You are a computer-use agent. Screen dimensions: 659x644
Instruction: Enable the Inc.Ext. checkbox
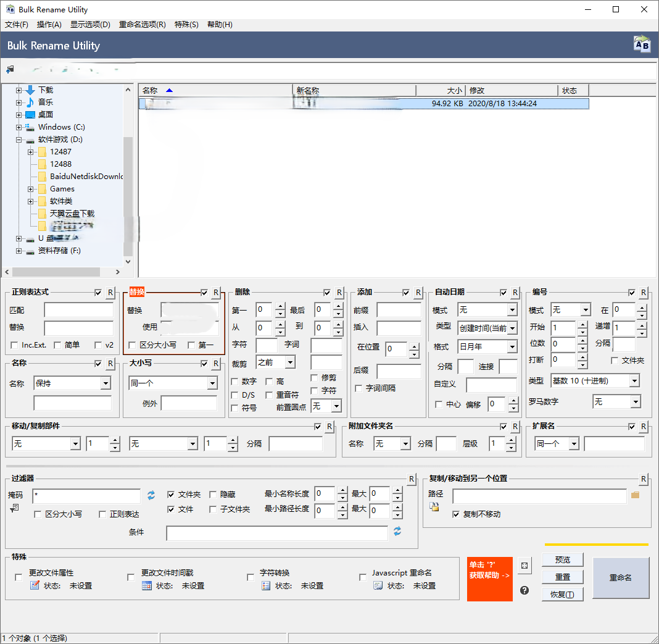point(14,345)
